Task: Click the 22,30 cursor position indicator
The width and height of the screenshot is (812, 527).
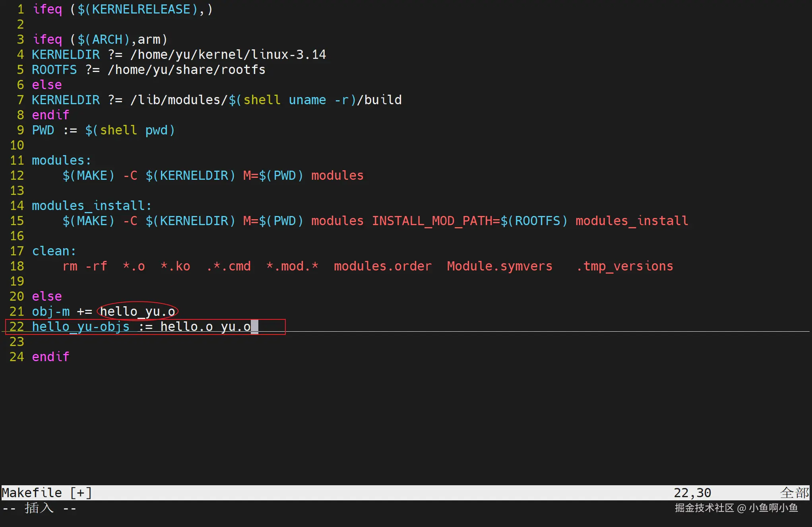Action: pos(692,493)
